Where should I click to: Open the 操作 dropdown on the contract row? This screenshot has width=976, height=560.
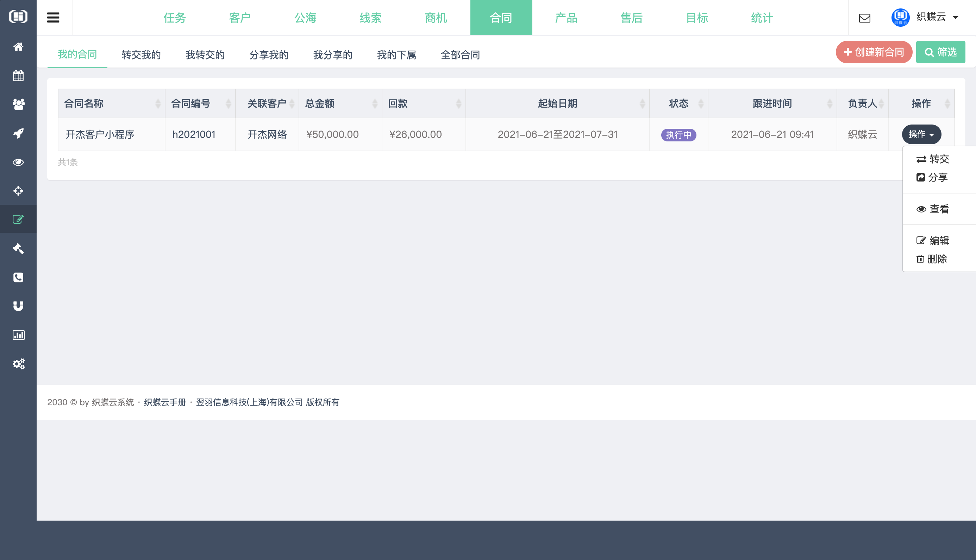click(921, 134)
